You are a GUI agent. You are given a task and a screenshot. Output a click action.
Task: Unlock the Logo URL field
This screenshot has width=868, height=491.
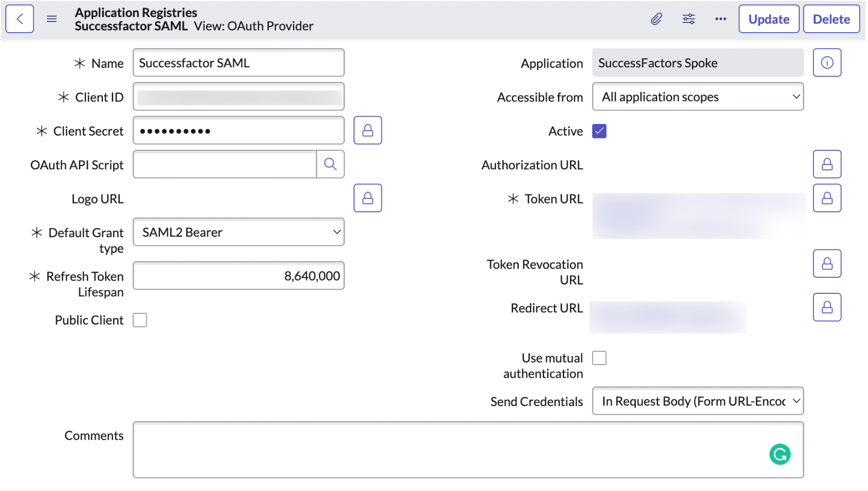click(368, 198)
